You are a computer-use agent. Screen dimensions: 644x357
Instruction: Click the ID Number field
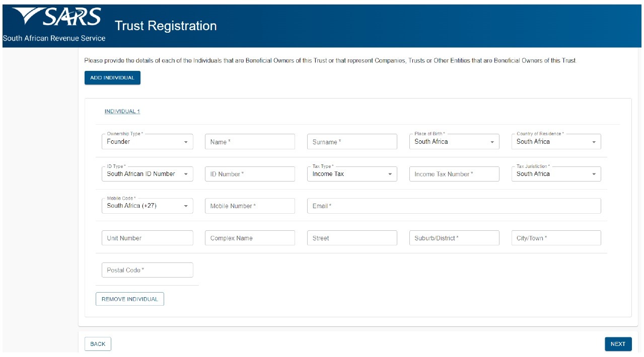point(250,174)
